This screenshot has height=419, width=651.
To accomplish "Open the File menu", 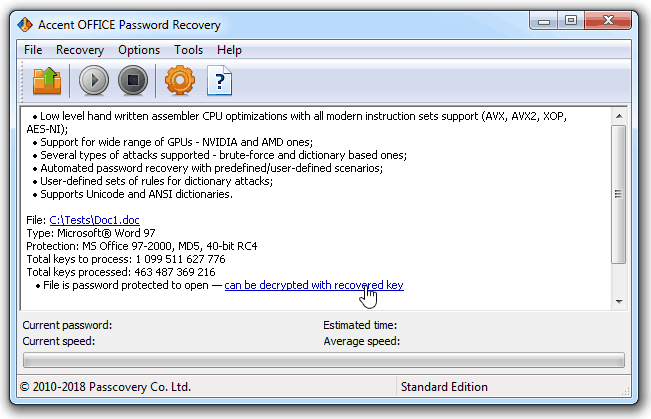I will 33,50.
